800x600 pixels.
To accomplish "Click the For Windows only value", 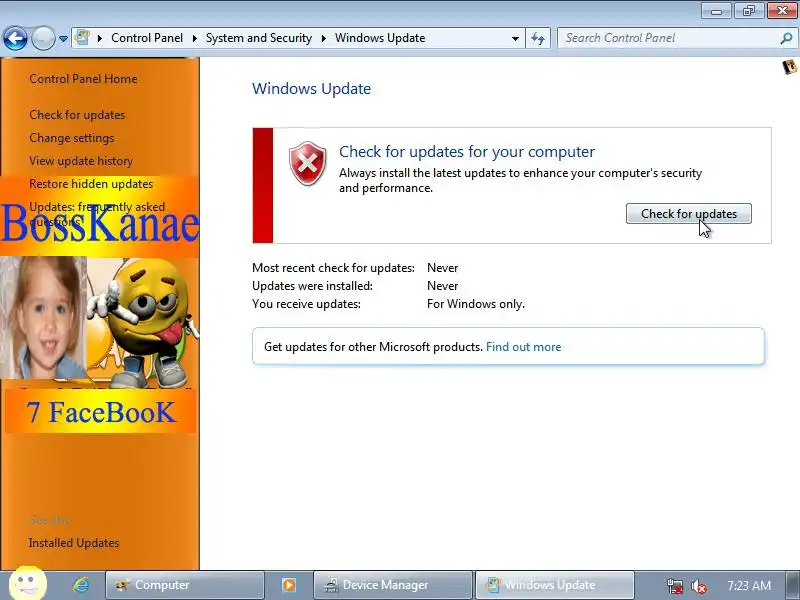I will click(x=476, y=304).
